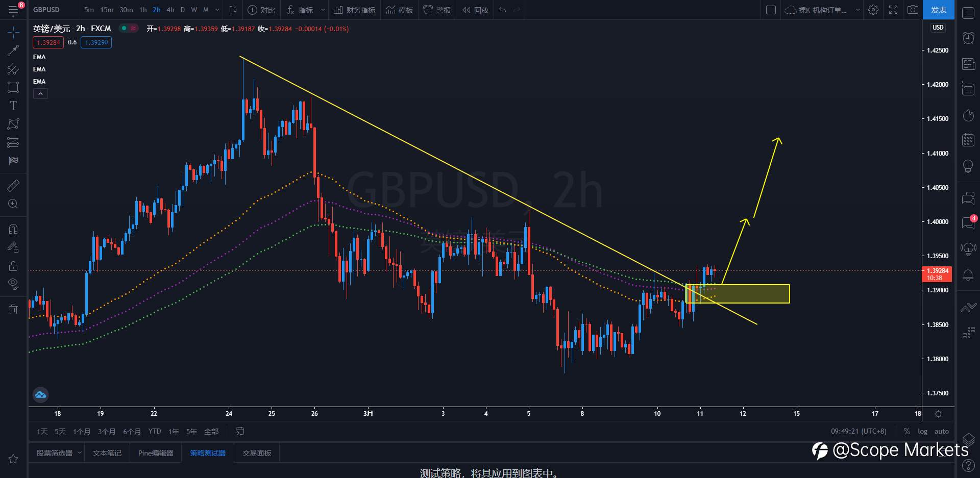Image resolution: width=980 pixels, height=478 pixels.
Task: Open help center question mark icon
Action: pos(968,465)
